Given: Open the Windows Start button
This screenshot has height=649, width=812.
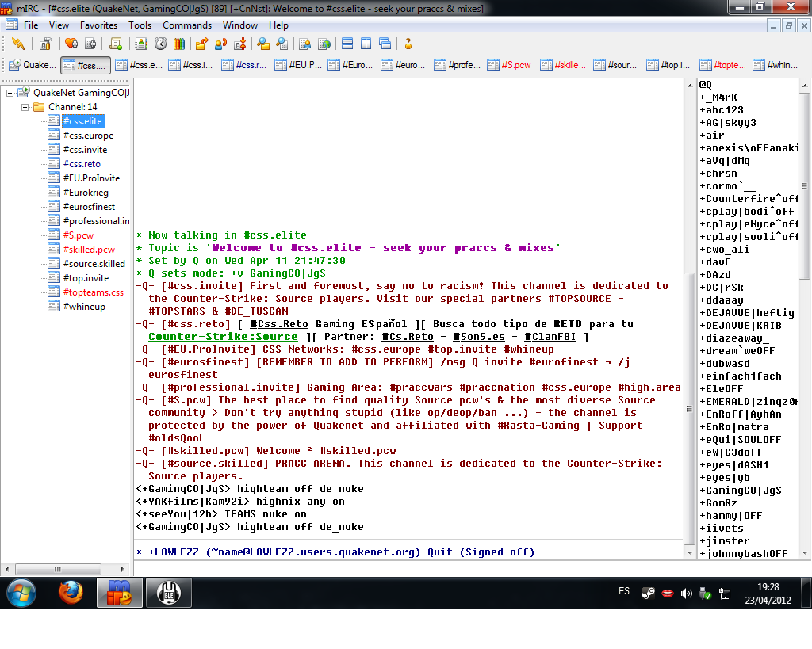Looking at the screenshot, I should pos(21,593).
